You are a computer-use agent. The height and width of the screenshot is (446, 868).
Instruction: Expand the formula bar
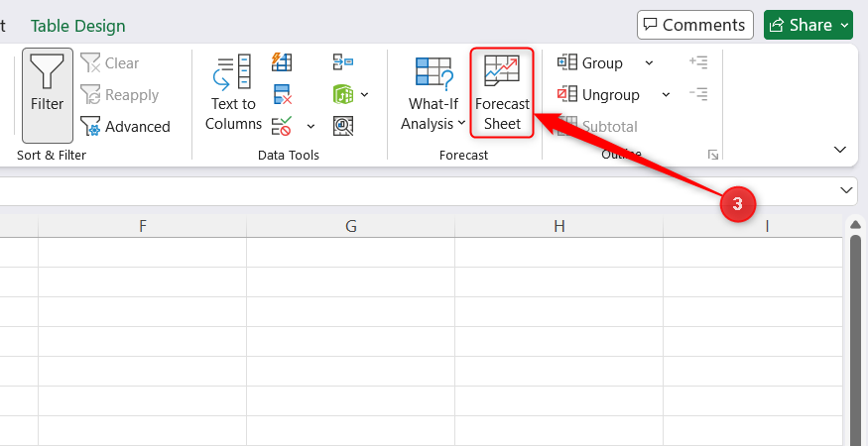(846, 190)
